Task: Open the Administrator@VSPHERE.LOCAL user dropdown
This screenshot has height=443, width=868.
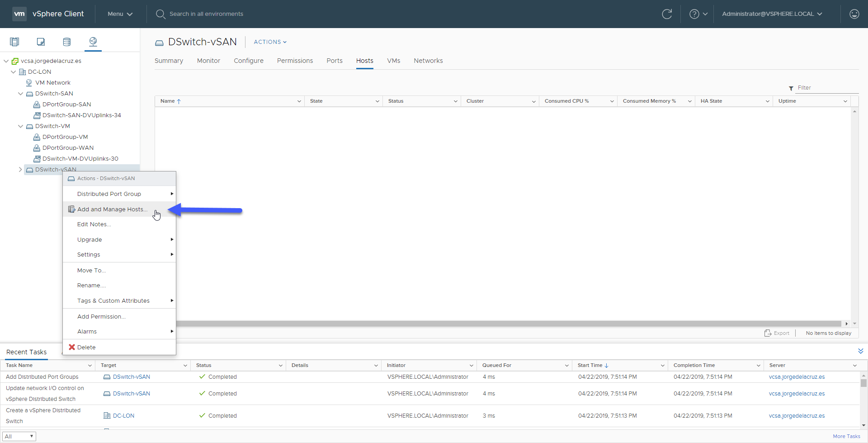Action: [x=772, y=14]
